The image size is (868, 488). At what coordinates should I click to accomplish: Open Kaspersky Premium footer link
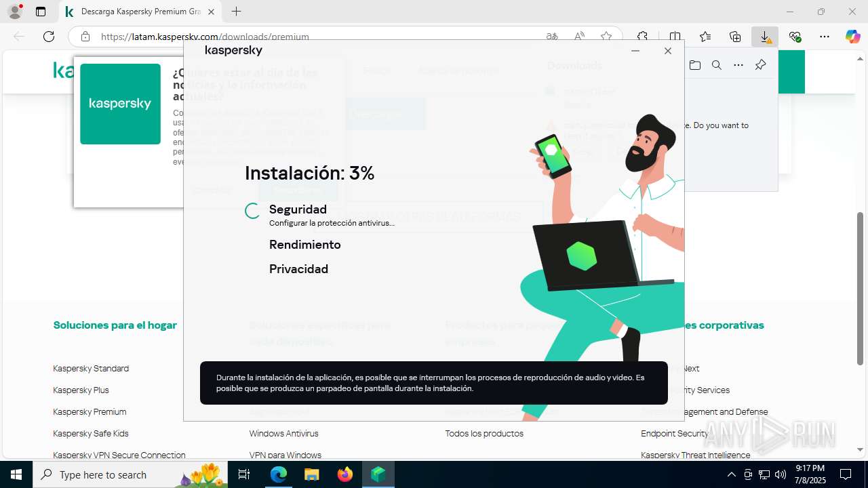(x=90, y=412)
